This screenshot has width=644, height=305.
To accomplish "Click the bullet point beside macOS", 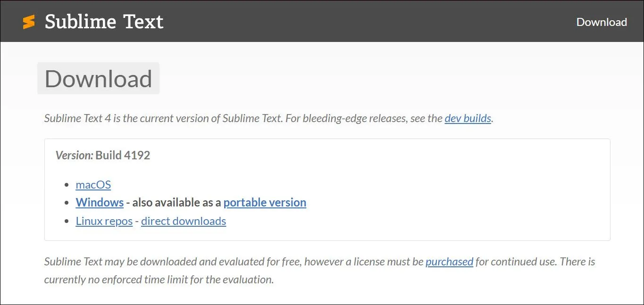I will (x=66, y=185).
